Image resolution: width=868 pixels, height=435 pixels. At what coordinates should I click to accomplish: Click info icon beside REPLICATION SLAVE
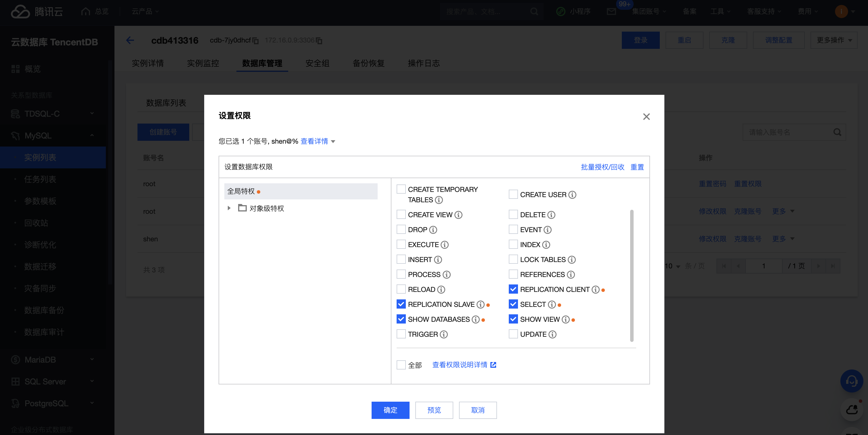[481, 304]
